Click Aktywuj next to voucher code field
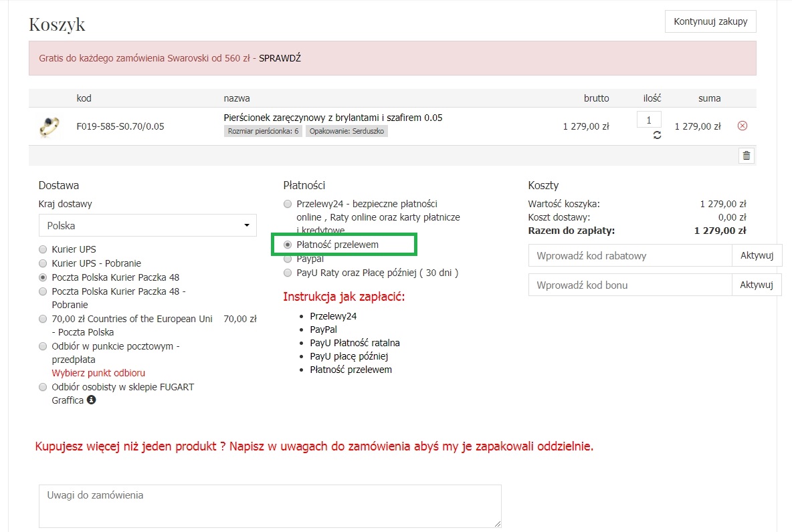 coord(757,285)
